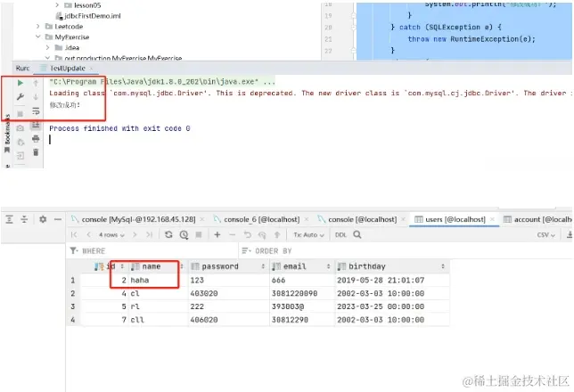Expand the Leetcode folder
The width and height of the screenshot is (574, 392).
tap(38, 27)
